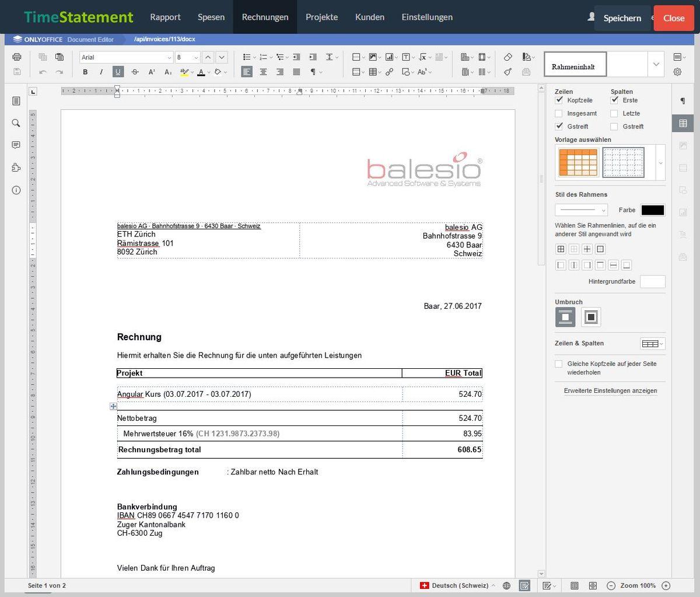Click the copy style paintbrush icon

[x=508, y=72]
